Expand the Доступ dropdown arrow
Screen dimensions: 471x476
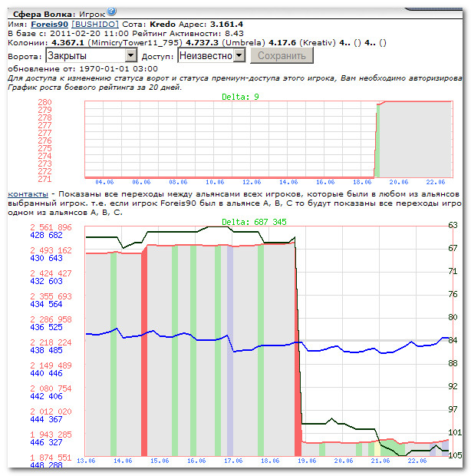(239, 55)
